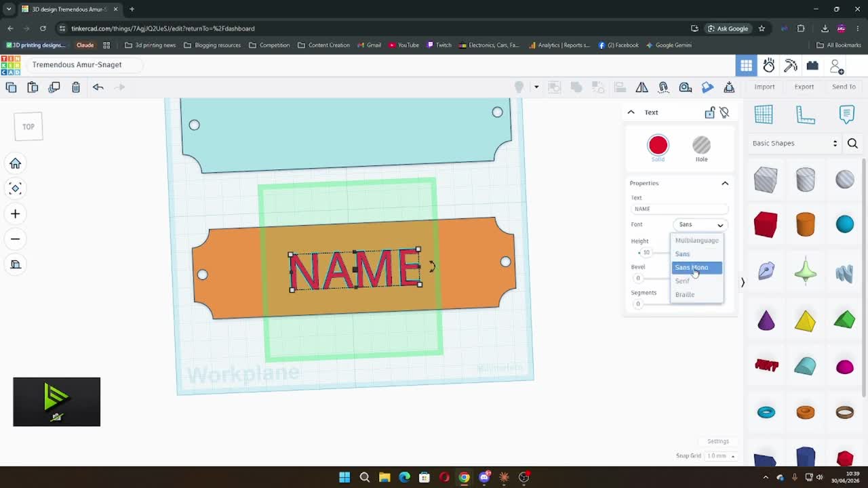868x488 pixels.
Task: Click the Import button
Action: pyautogui.click(x=764, y=87)
